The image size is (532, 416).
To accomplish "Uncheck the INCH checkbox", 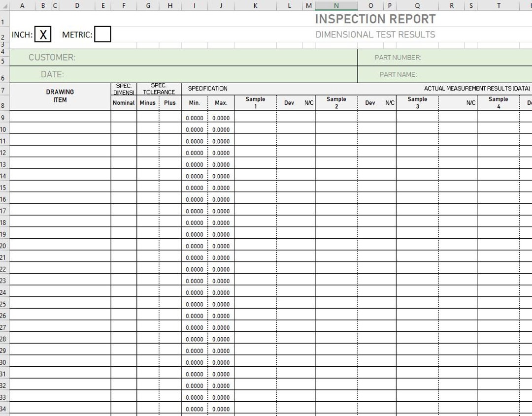I will 43,34.
